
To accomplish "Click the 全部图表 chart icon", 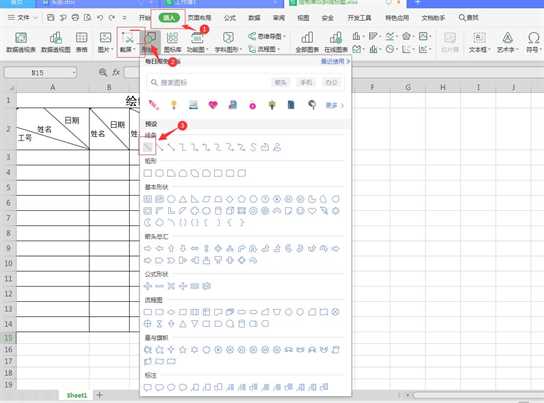I will pos(307,42).
